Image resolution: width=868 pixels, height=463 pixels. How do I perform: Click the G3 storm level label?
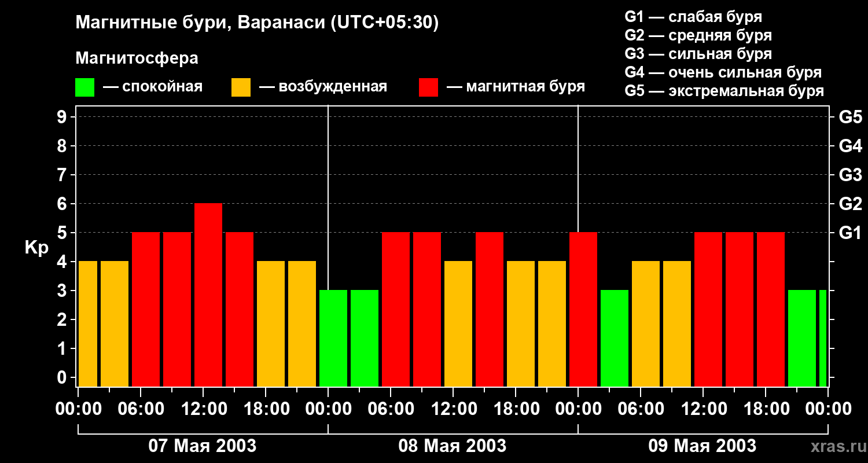pos(850,175)
